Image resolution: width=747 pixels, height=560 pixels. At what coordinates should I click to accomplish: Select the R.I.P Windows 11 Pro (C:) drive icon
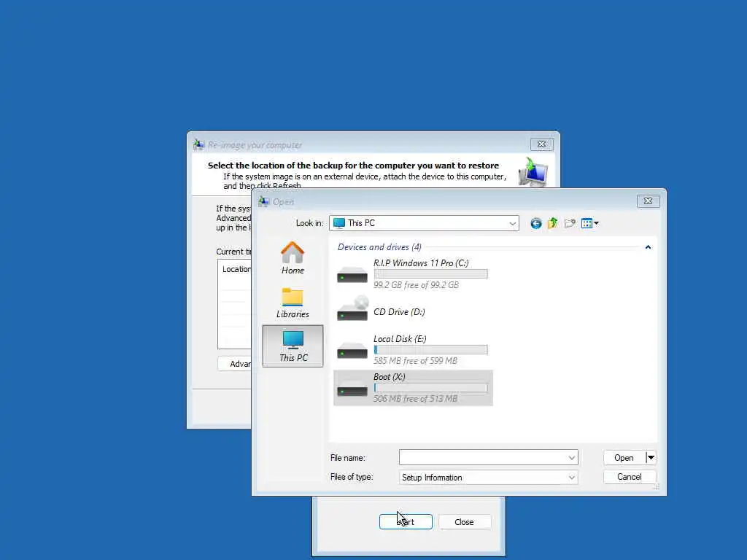pyautogui.click(x=352, y=275)
